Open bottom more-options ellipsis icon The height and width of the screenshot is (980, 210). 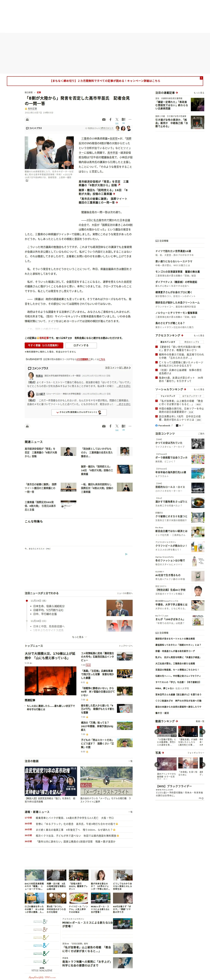click(130, 426)
